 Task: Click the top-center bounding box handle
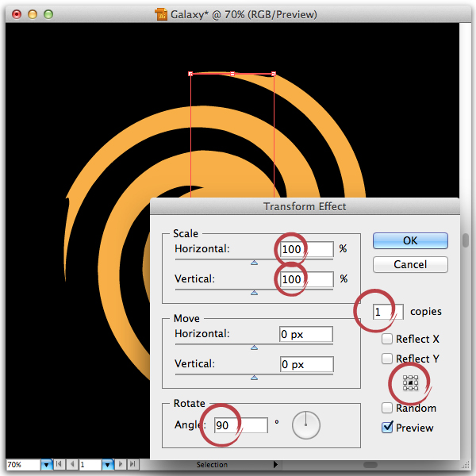coord(232,74)
